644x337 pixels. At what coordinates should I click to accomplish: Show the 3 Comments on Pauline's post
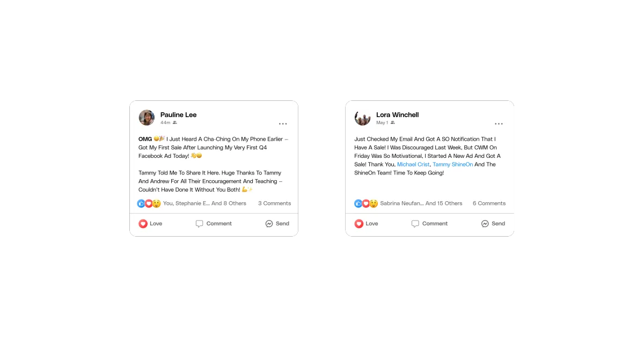click(x=274, y=203)
